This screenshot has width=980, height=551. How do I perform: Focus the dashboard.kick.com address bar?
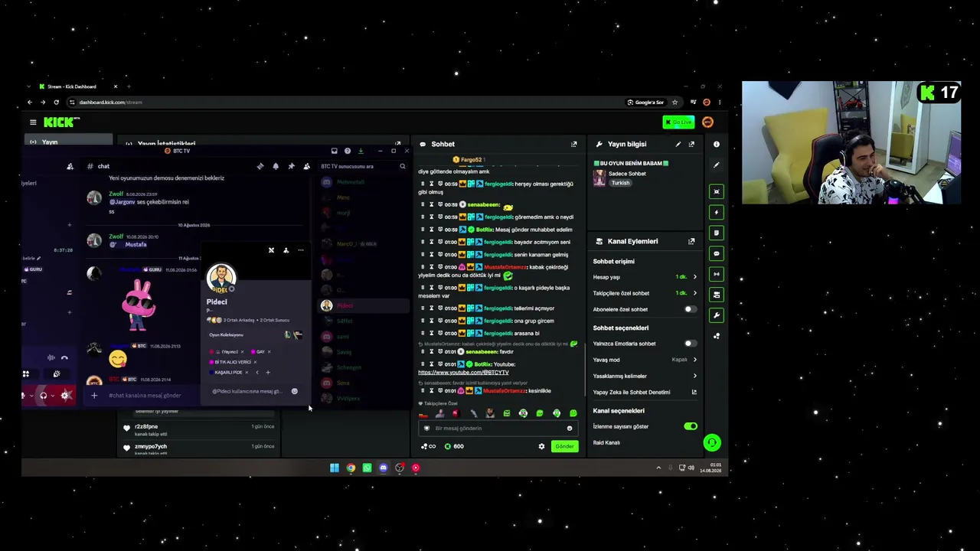[345, 102]
